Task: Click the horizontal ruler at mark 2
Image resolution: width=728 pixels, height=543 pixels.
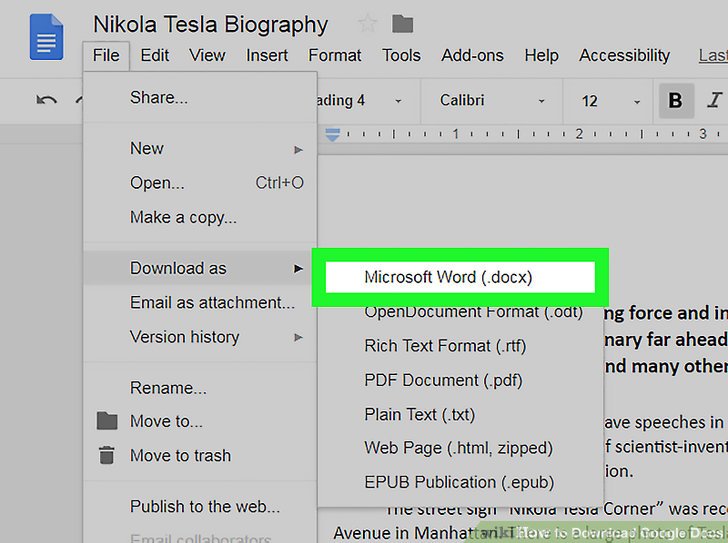Action: 579,134
